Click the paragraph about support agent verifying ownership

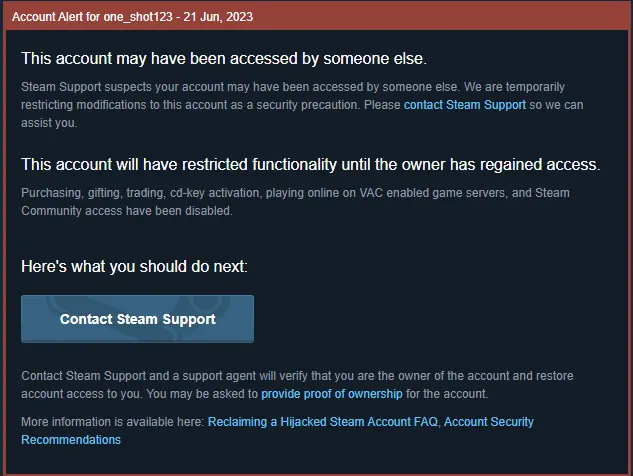coord(297,385)
